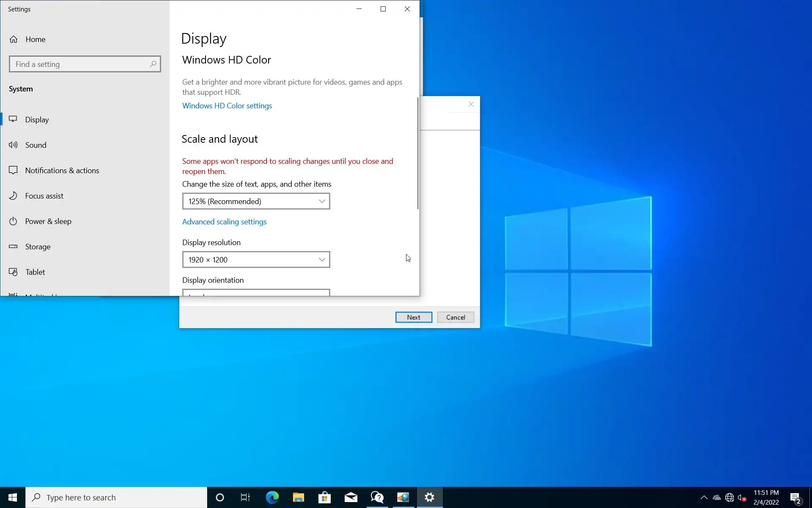Open Windows HD Color settings link
Viewport: 812px width, 508px height.
tap(227, 106)
